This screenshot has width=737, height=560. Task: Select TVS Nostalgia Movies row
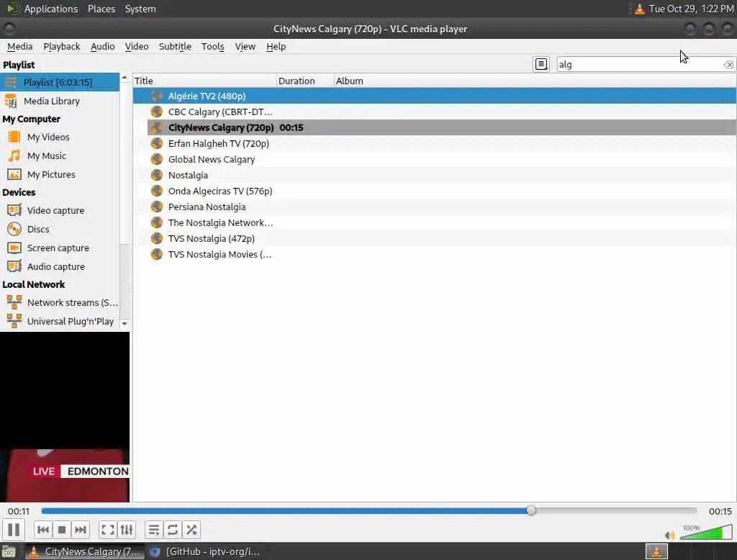[x=434, y=254]
